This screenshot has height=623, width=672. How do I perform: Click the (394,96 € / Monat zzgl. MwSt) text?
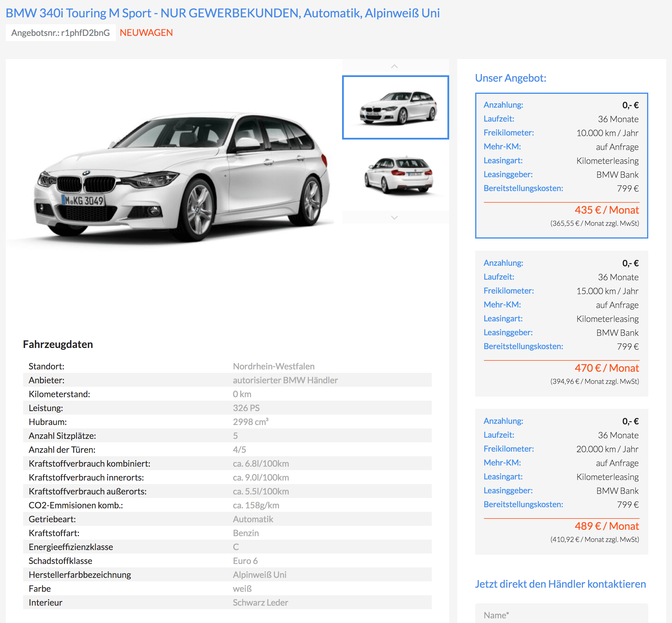[594, 381]
